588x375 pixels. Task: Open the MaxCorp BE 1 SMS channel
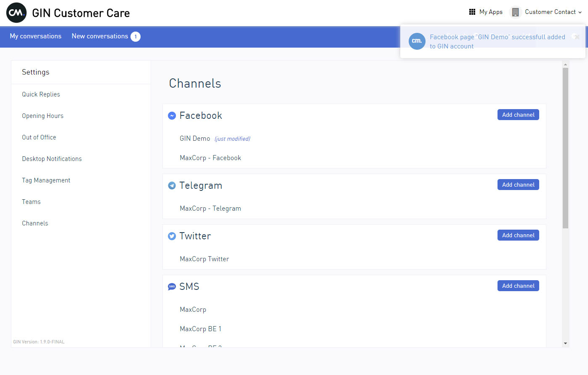point(200,329)
